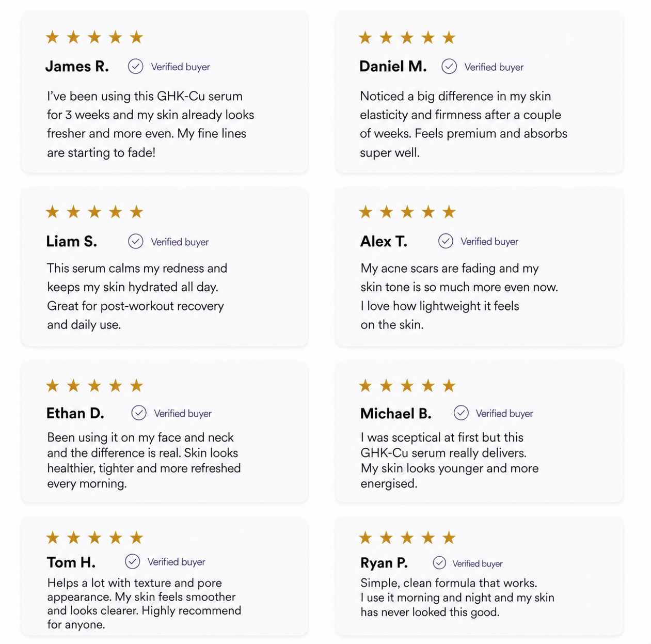Click the reviewer name Daniel M.
The image size is (651, 644).
pyautogui.click(x=393, y=67)
